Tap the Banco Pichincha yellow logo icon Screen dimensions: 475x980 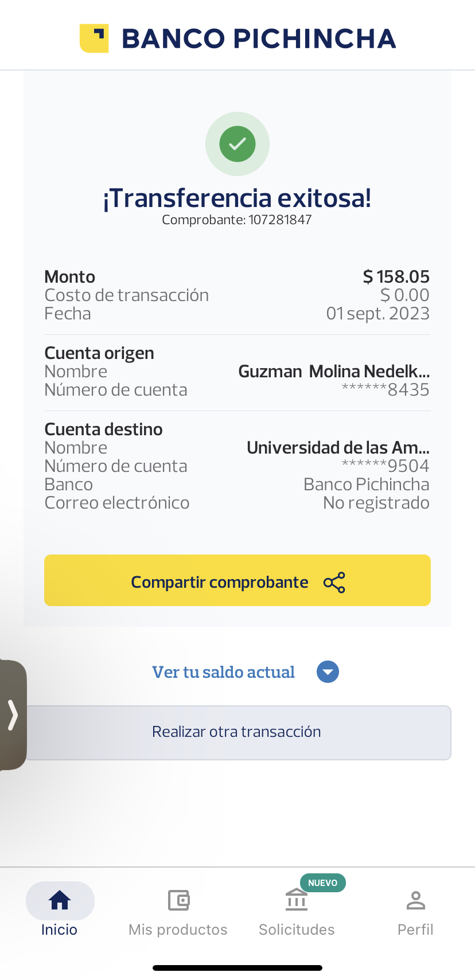click(x=94, y=38)
